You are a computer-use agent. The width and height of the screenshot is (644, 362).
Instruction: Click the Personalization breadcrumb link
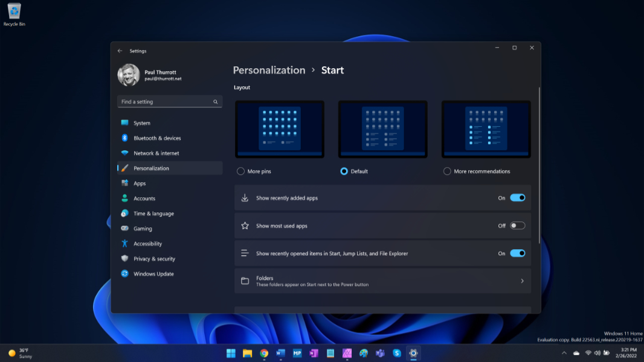click(x=269, y=70)
